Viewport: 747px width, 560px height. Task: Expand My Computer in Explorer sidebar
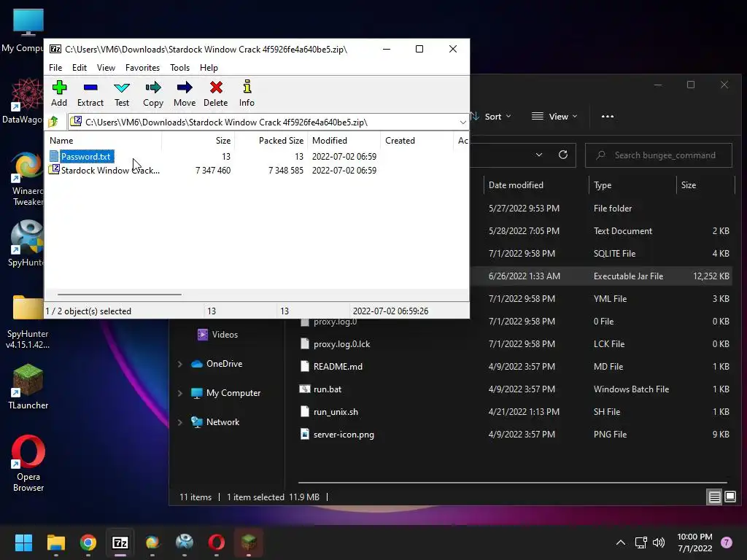coord(180,393)
